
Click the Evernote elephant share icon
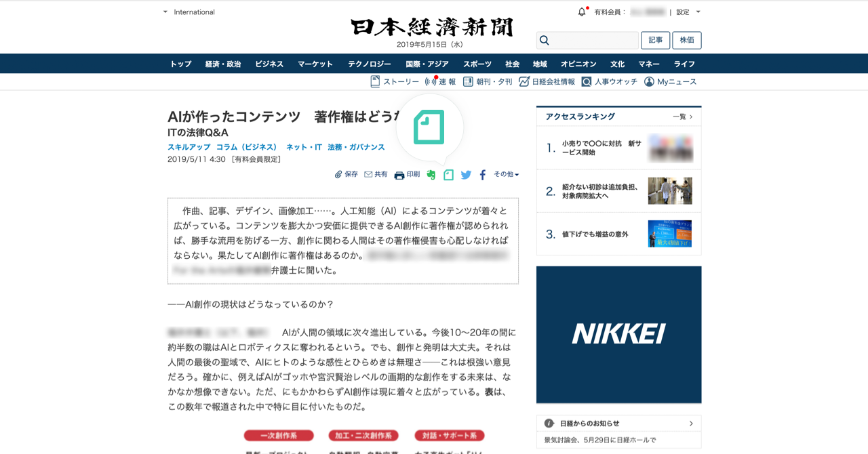click(431, 175)
